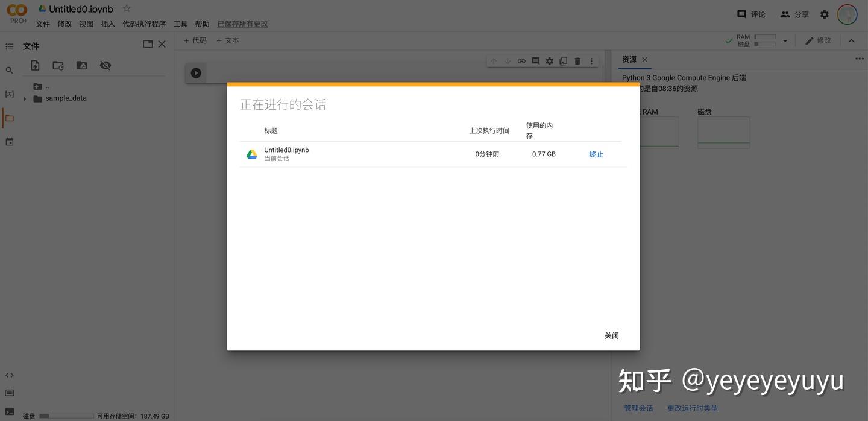This screenshot has height=421, width=868.
Task: Refresh the file browser
Action: 58,65
